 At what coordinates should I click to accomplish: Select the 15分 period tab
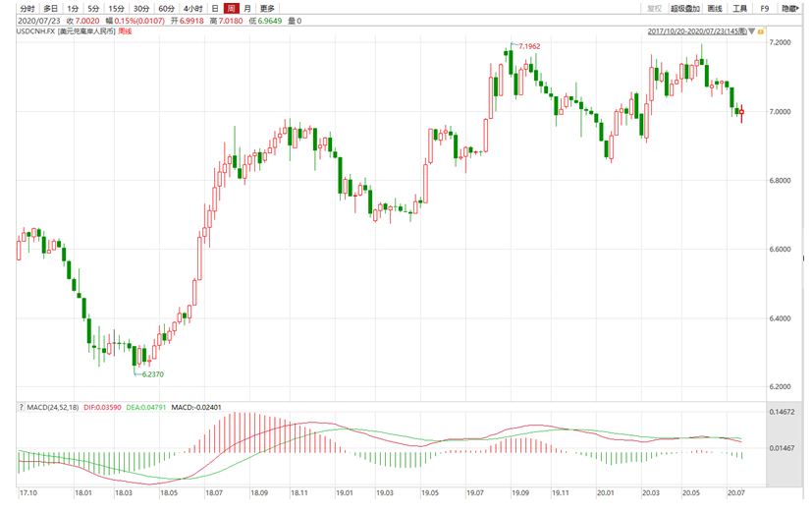click(x=117, y=8)
